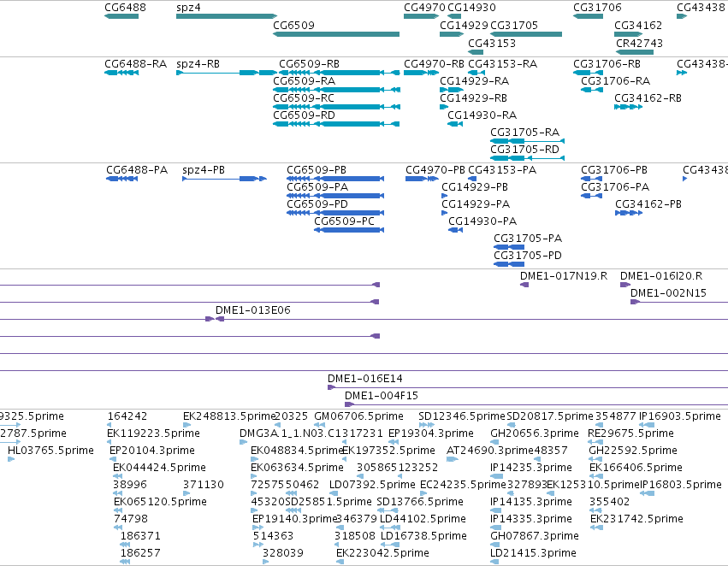Click the DME1-016E14 clone start
The width and height of the screenshot is (728, 566).
pyautogui.click(x=332, y=387)
